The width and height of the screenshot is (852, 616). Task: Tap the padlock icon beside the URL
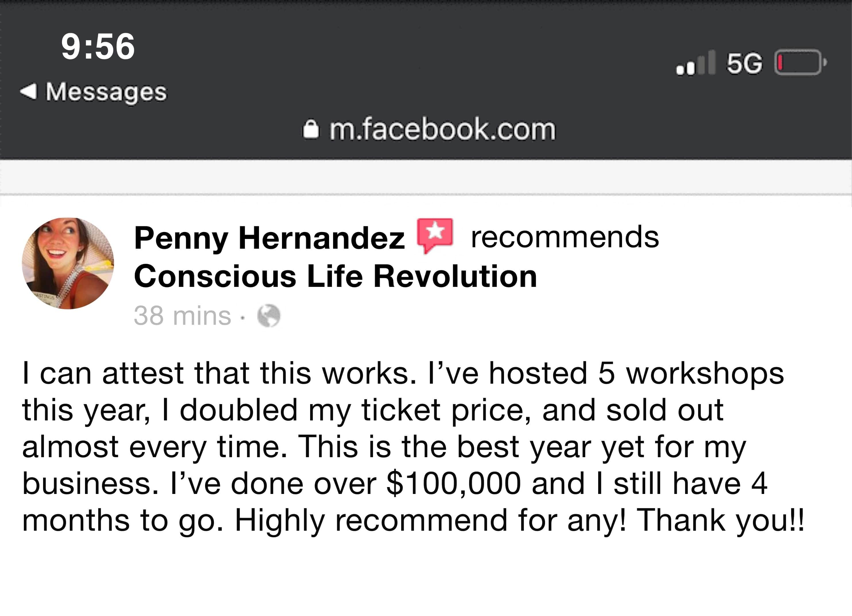click(x=311, y=130)
